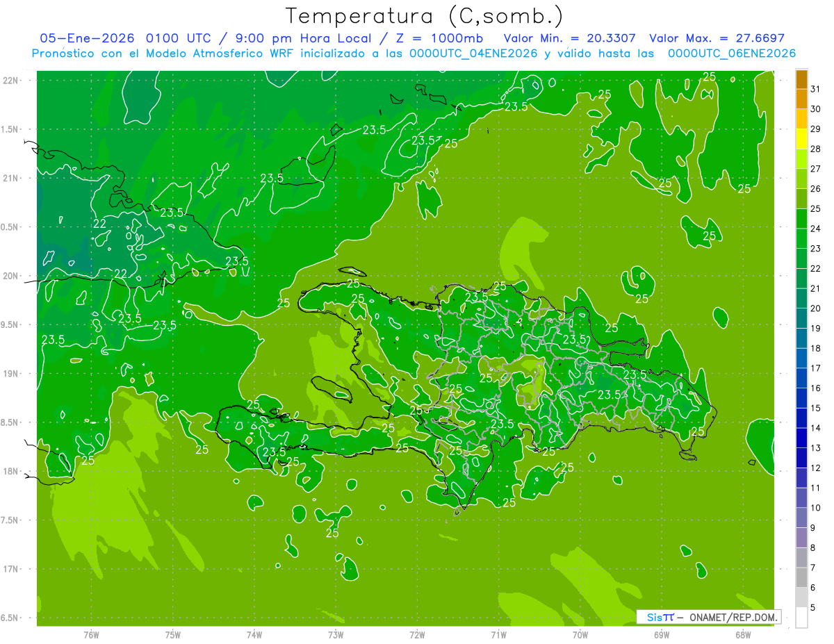Pick the teal legend swatch between 19 and 20
The image size is (834, 644).
click(801, 318)
